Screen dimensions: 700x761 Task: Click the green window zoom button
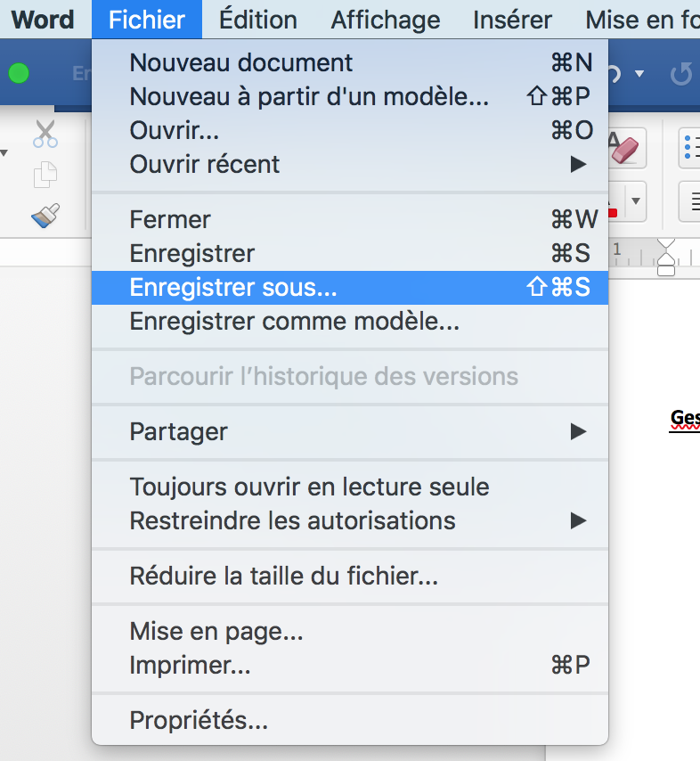(x=19, y=74)
